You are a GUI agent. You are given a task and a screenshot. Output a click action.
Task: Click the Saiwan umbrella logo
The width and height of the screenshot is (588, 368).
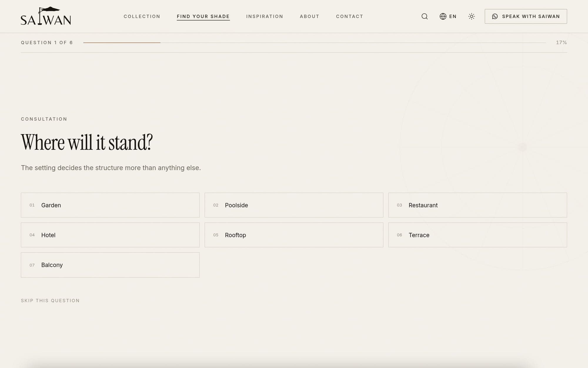coord(46,16)
